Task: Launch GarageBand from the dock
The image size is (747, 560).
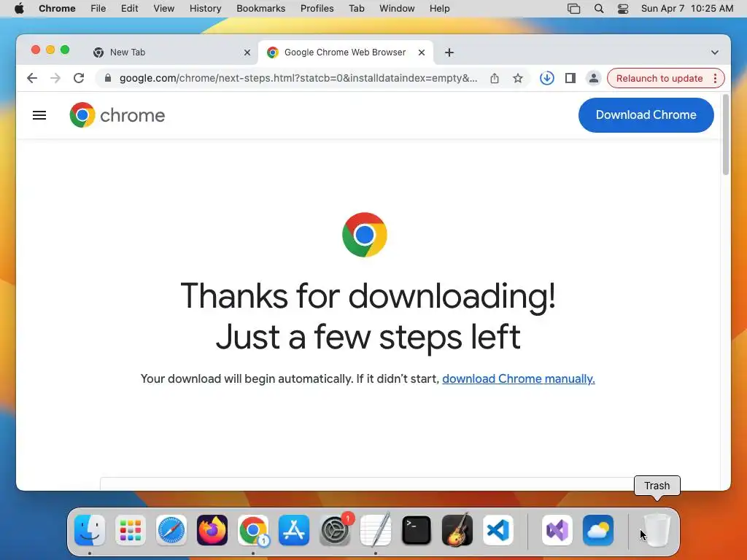Action: (457, 530)
